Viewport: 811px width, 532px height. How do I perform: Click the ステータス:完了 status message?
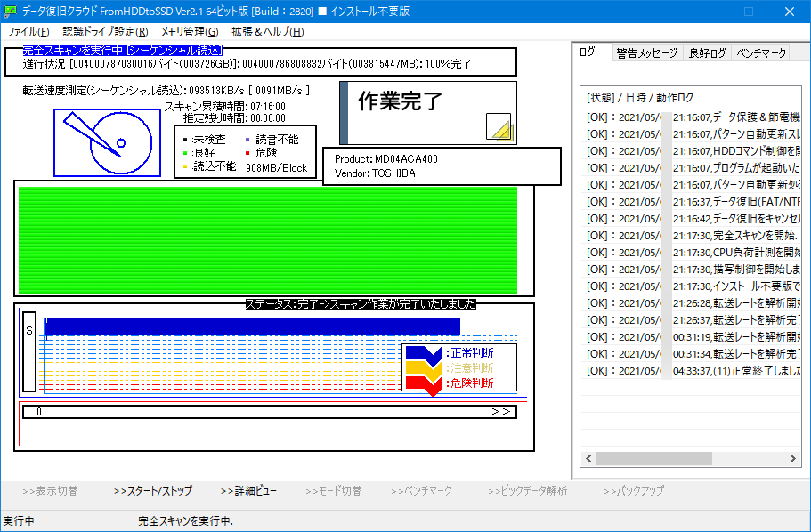[x=361, y=304]
